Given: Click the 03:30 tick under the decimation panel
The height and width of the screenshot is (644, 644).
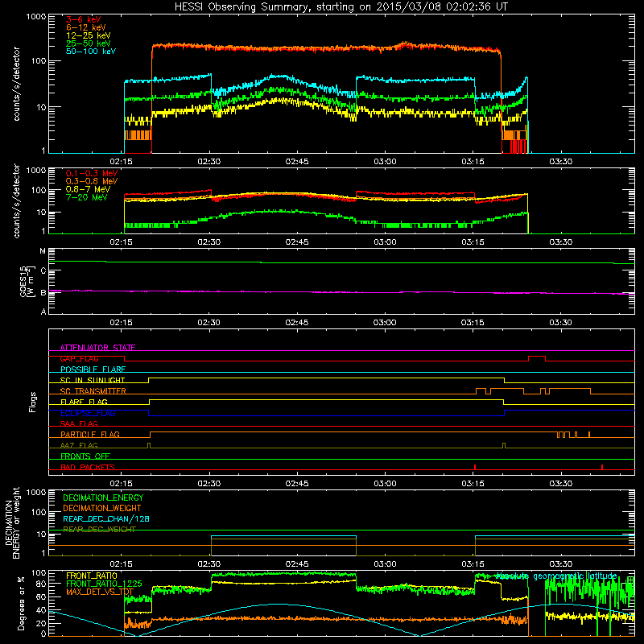Looking at the screenshot, I should [x=560, y=564].
